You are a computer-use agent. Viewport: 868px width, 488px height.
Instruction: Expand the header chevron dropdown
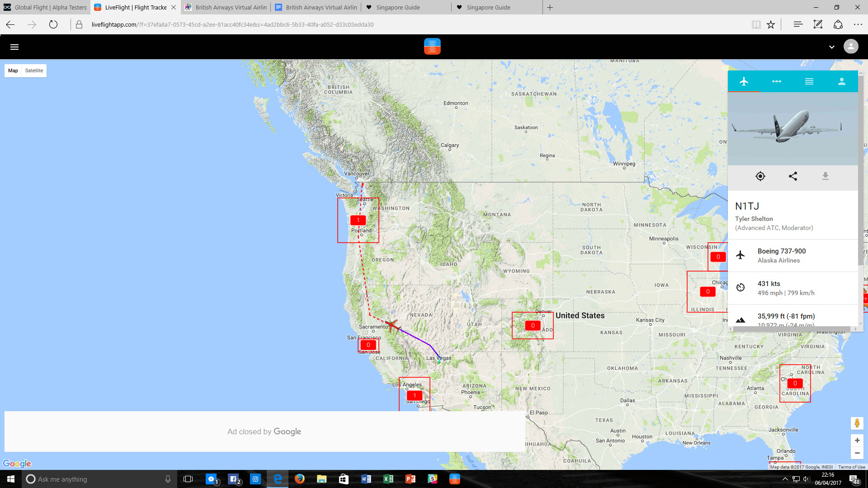(831, 47)
